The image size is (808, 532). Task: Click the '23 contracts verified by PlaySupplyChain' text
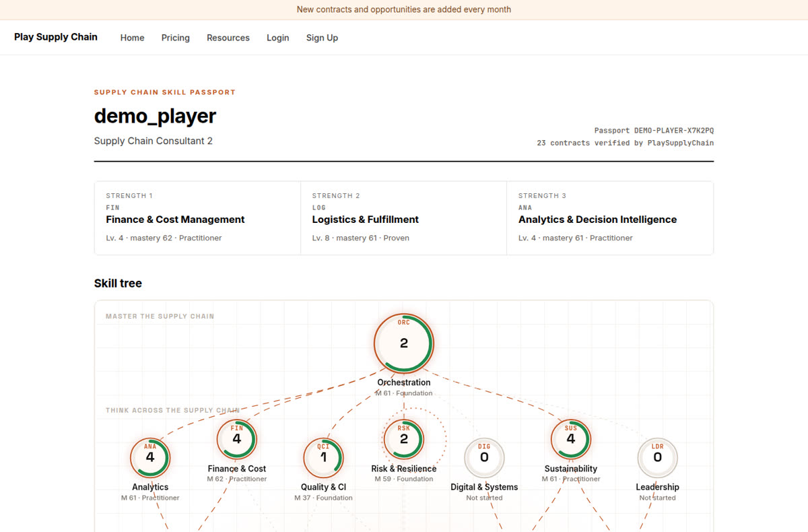626,143
